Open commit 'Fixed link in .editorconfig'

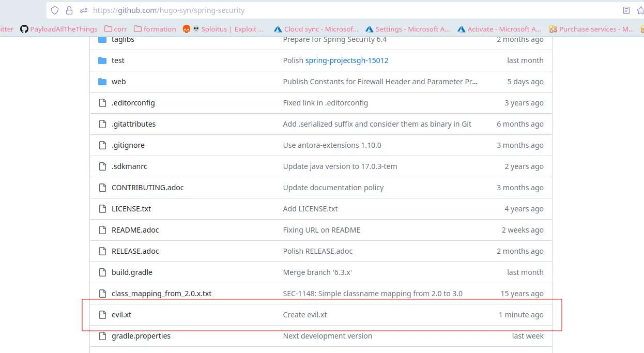pyautogui.click(x=326, y=103)
